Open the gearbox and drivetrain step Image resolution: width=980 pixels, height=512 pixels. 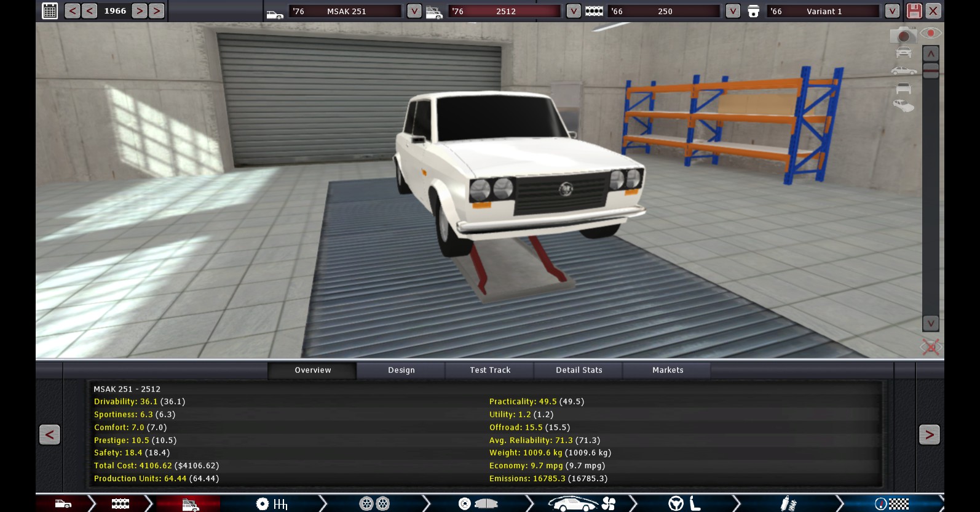[x=272, y=504]
